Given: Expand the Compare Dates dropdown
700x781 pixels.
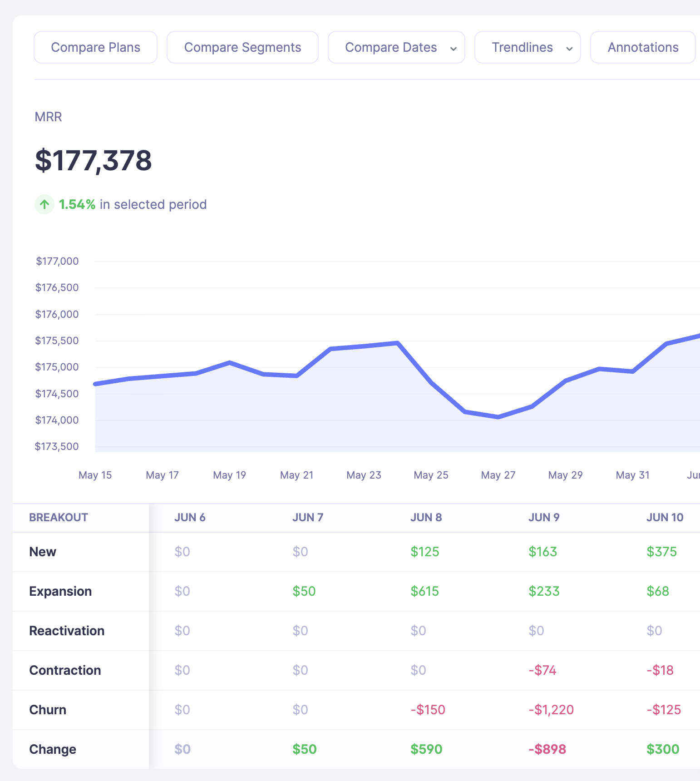Looking at the screenshot, I should [396, 47].
